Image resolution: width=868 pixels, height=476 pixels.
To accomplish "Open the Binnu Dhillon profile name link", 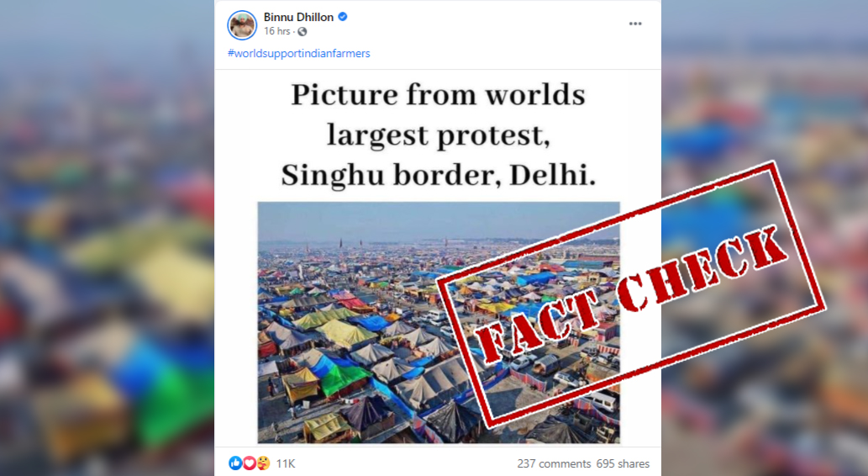I will [298, 17].
